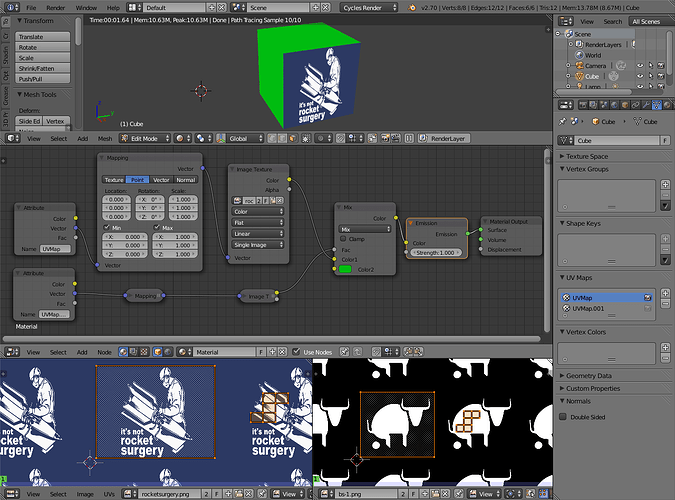Click the Translate button

[x=43, y=37]
